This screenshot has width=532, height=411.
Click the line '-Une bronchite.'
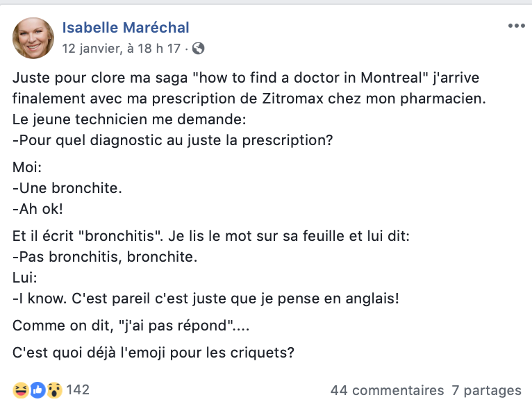(67, 188)
